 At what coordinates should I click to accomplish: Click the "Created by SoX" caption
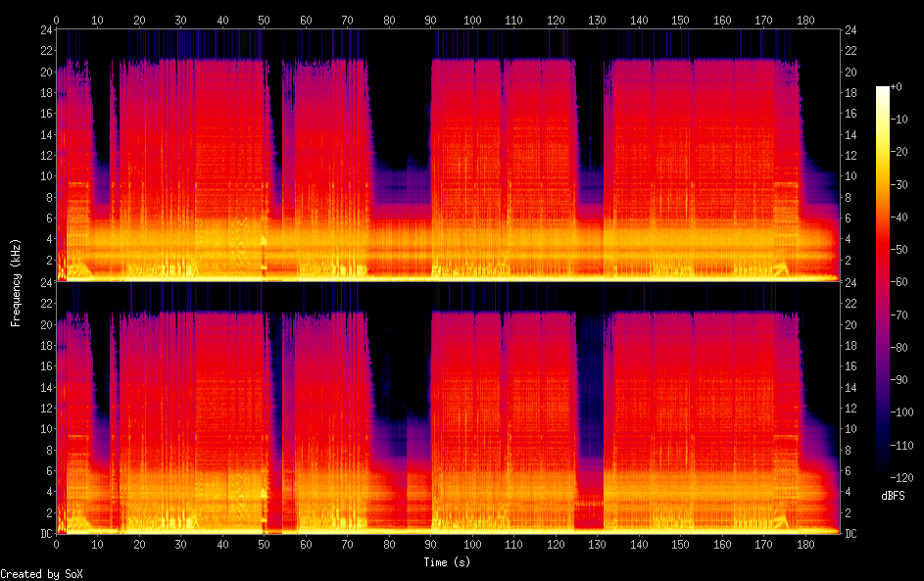click(x=41, y=574)
